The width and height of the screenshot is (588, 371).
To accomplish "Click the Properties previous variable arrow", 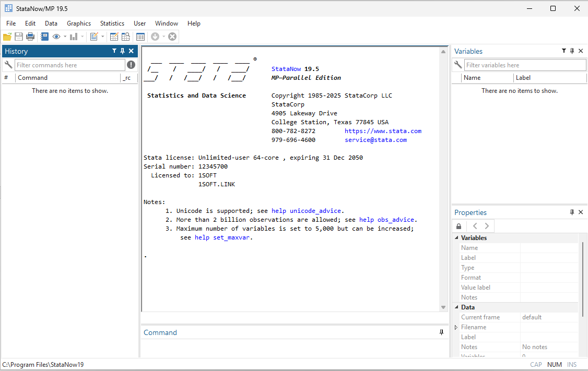I will [475, 226].
